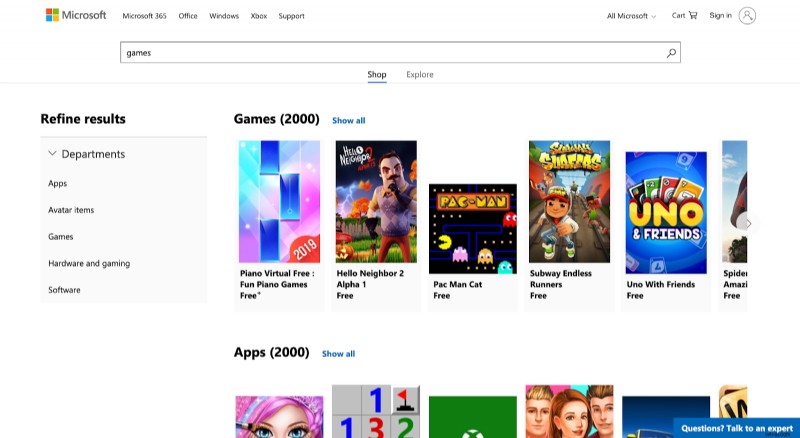Show all Apps results
This screenshot has height=438, width=800.
338,354
